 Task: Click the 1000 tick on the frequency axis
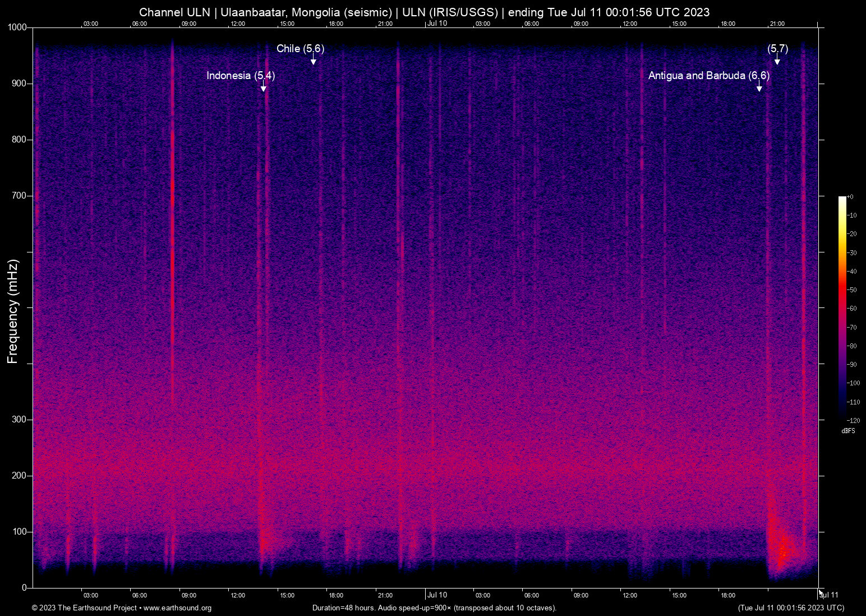click(x=17, y=27)
